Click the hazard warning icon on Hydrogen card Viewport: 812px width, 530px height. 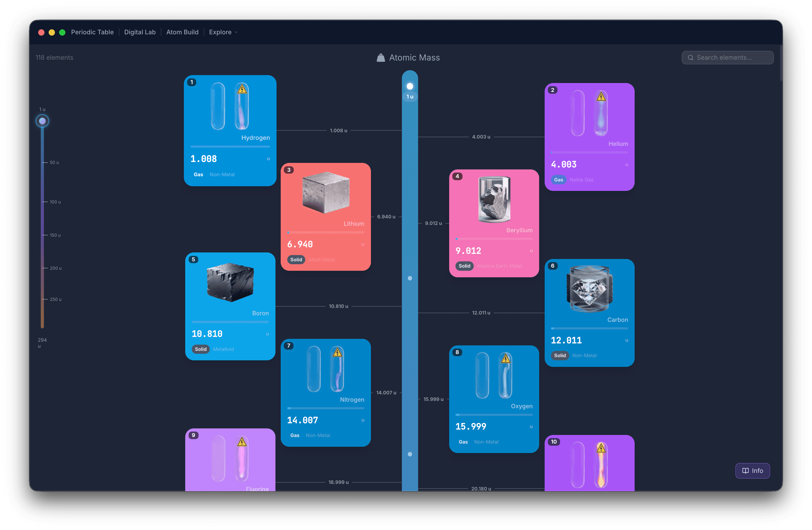[x=242, y=89]
